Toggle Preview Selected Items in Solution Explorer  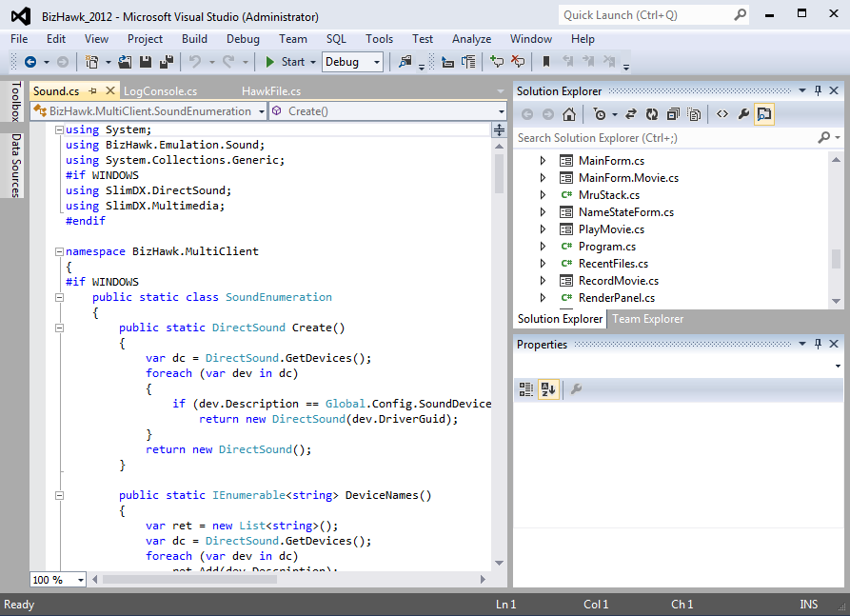click(x=763, y=114)
